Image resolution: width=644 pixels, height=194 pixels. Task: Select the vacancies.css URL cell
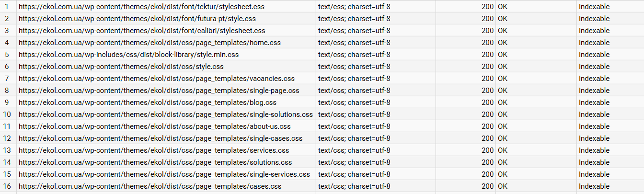166,79
